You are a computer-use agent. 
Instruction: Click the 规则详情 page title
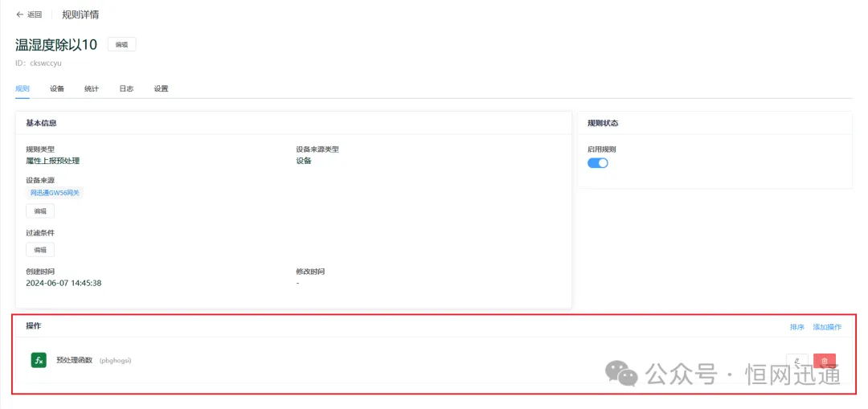pos(80,14)
